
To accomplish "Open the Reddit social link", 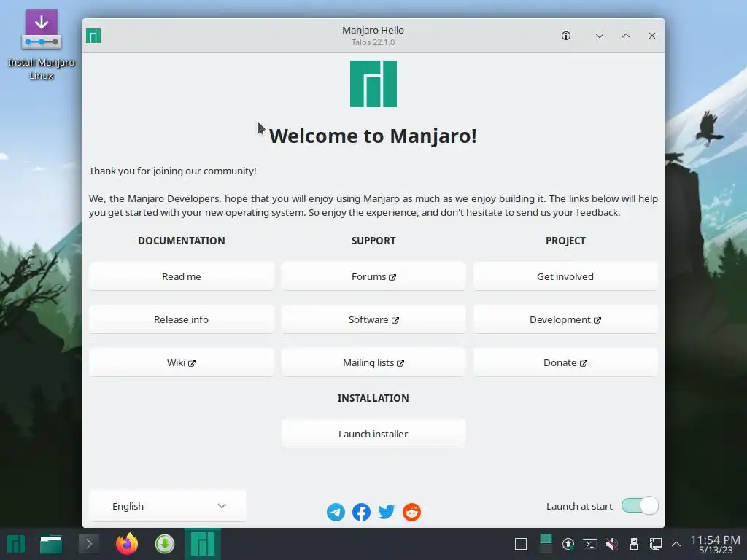I will 411,512.
